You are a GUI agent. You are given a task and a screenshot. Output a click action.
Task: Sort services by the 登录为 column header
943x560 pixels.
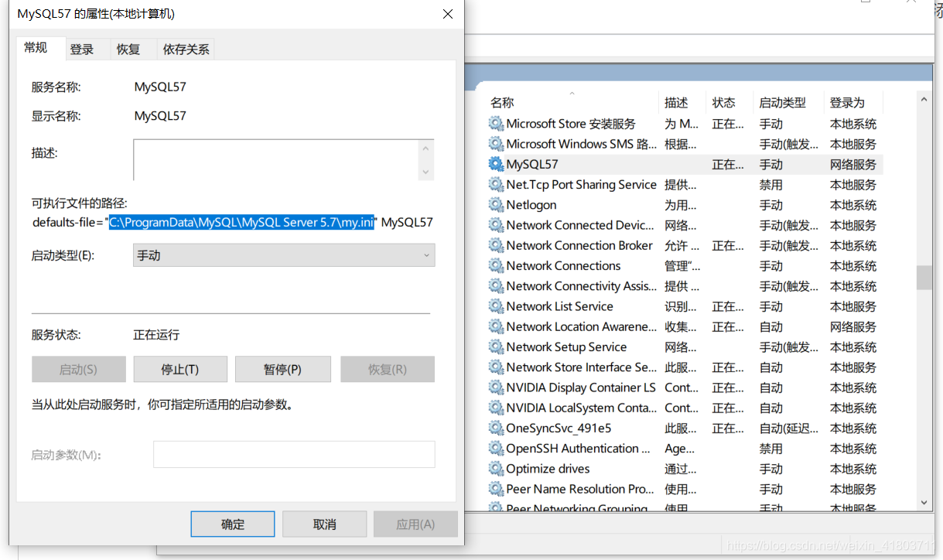pyautogui.click(x=853, y=102)
